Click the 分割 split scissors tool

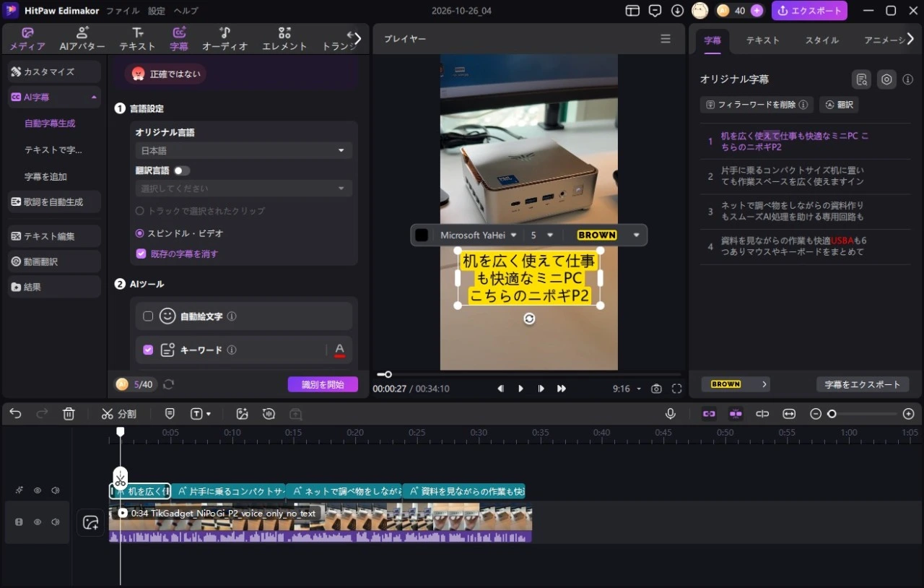tap(119, 414)
